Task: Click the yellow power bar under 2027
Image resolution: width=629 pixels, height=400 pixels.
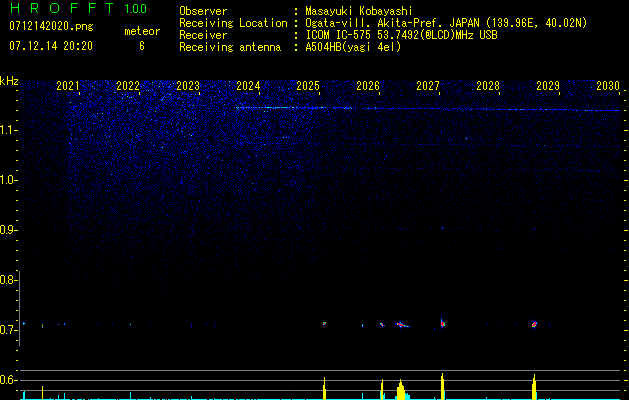Action: coord(442,387)
